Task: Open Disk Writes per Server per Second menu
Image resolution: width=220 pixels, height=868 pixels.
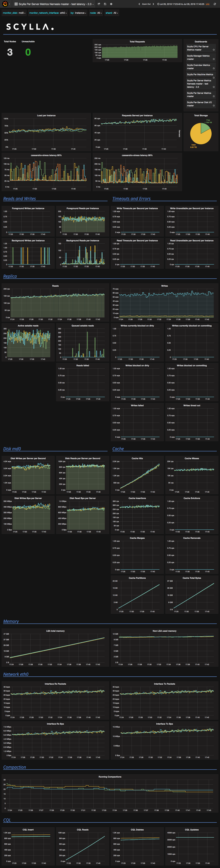Action: 28,458
